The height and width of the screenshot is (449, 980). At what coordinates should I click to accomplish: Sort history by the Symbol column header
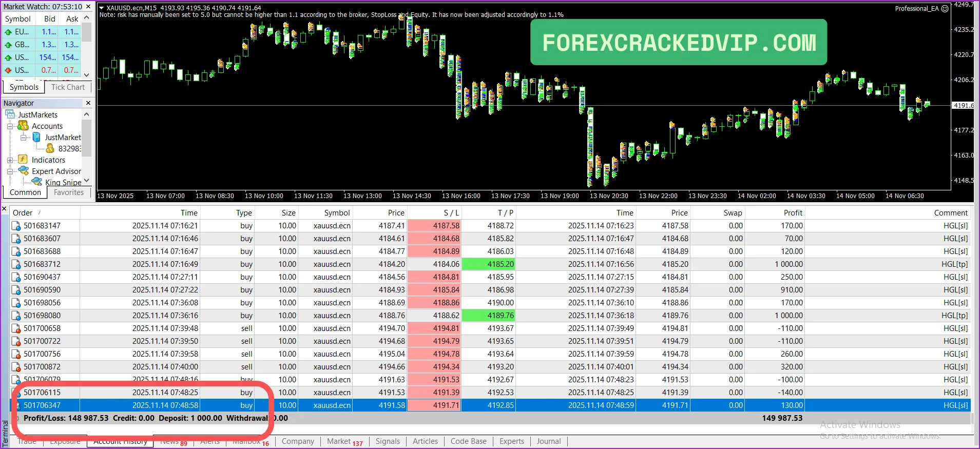pyautogui.click(x=337, y=213)
